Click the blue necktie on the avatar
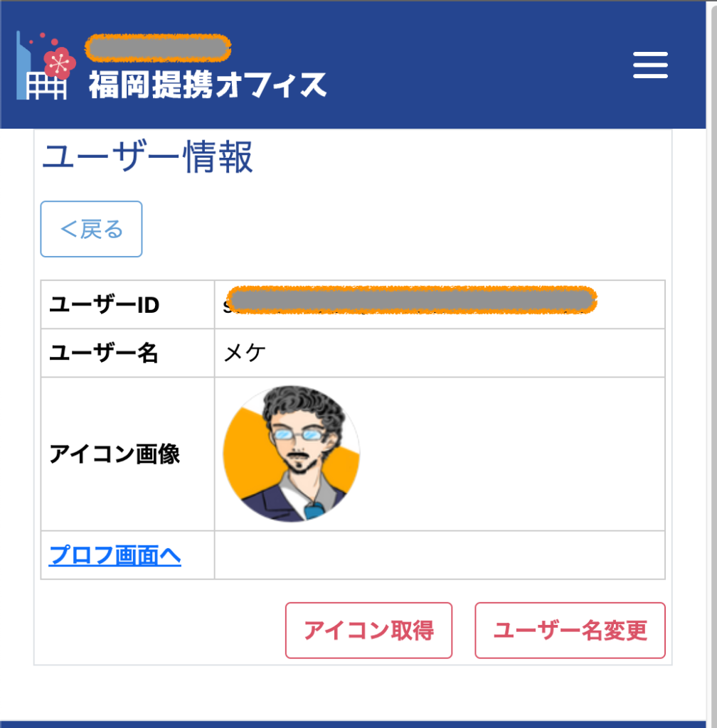Image resolution: width=717 pixels, height=728 pixels. pyautogui.click(x=314, y=509)
